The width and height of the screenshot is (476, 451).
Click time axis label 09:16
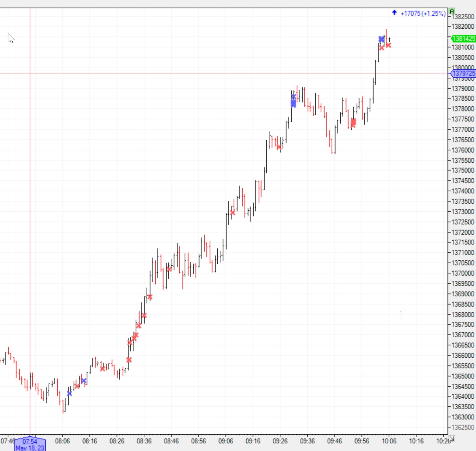coord(253,441)
